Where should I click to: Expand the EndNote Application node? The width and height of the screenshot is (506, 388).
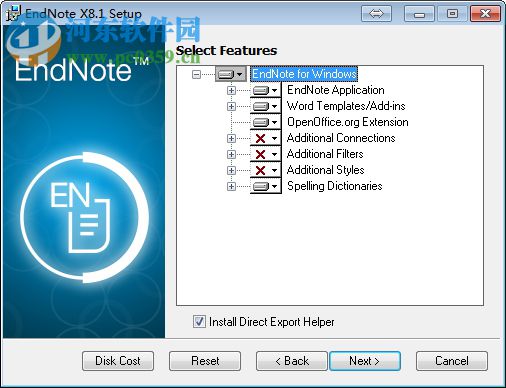pos(231,90)
